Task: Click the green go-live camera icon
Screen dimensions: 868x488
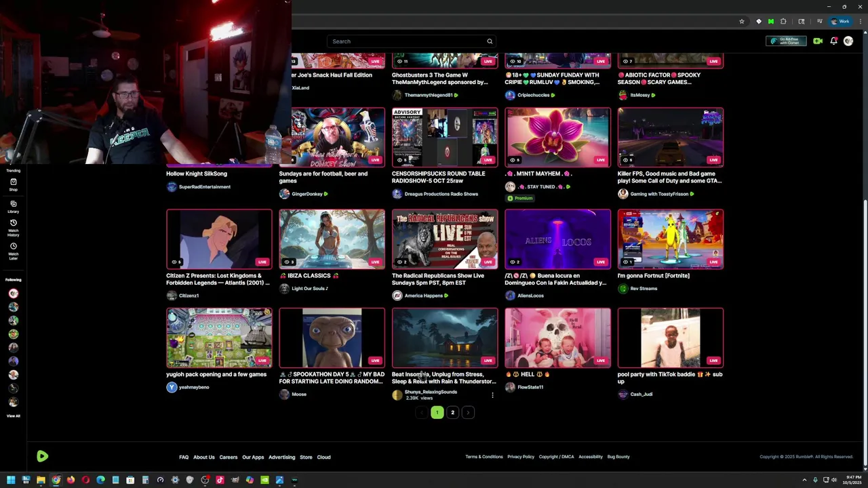Action: click(x=818, y=41)
